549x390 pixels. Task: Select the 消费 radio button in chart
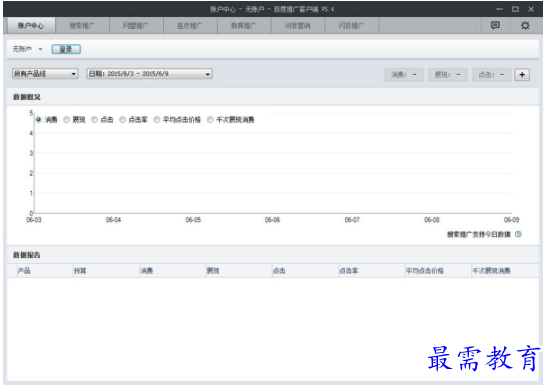pos(39,120)
